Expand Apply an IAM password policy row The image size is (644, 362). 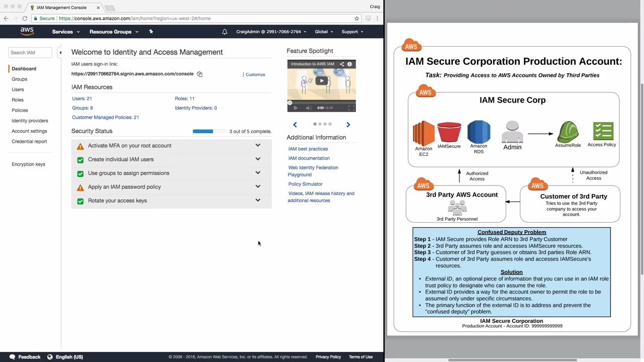pyautogui.click(x=258, y=187)
